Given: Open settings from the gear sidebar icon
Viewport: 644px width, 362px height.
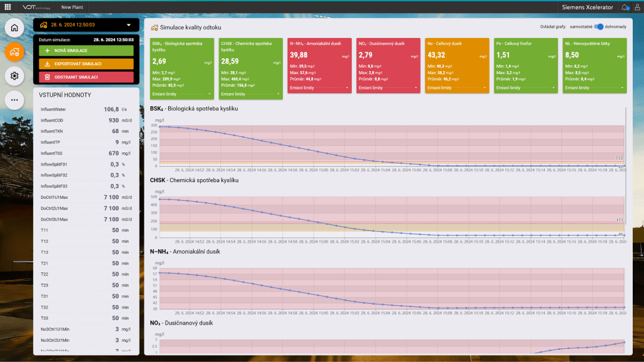Looking at the screenshot, I should tap(15, 76).
